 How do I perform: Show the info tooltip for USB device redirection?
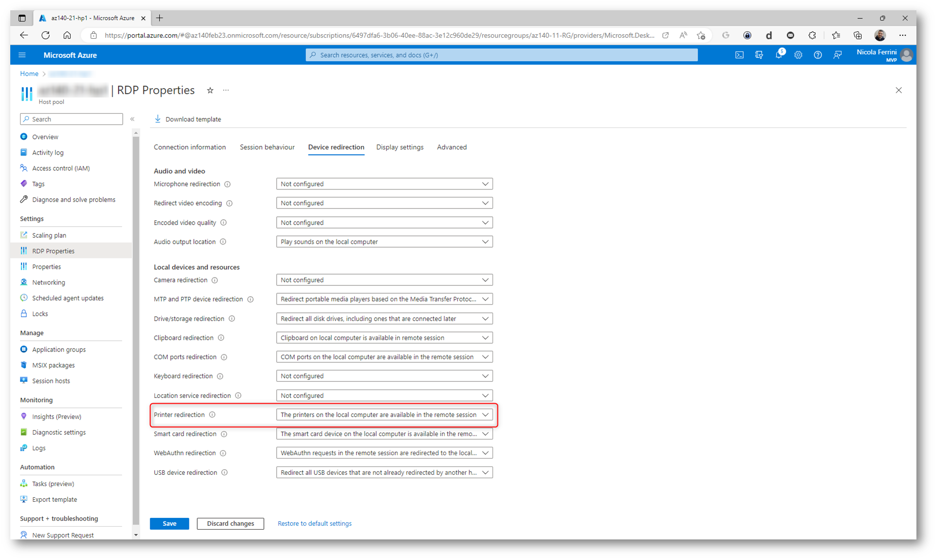(x=224, y=472)
